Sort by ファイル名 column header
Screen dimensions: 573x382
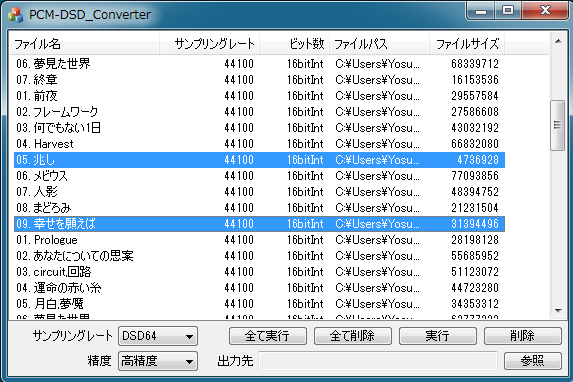pyautogui.click(x=85, y=44)
